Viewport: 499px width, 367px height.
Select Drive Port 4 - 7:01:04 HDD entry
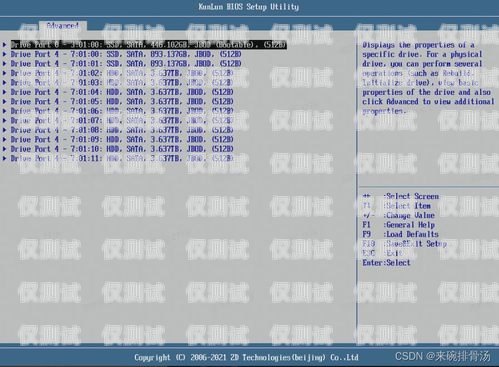(x=122, y=92)
